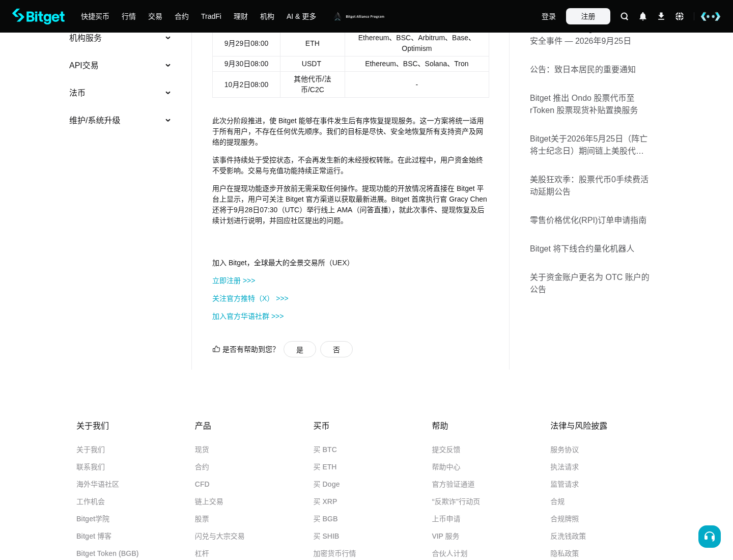The image size is (733, 560).
Task: Open the 合约 menu
Action: [182, 16]
